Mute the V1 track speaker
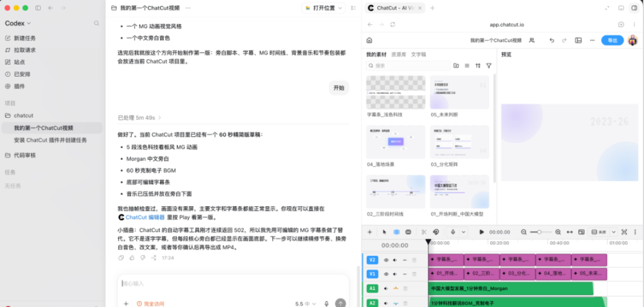Viewport: 644px width, 307px height. coord(395,274)
